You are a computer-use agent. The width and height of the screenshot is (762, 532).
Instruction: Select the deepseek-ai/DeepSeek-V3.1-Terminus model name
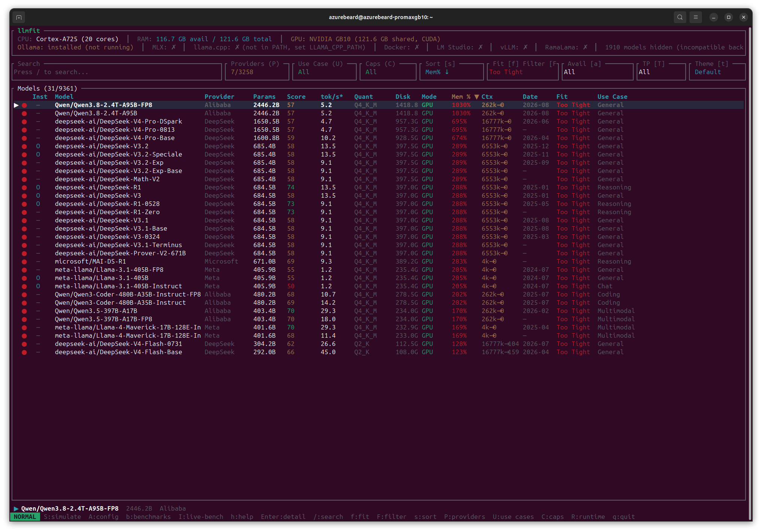(x=119, y=245)
